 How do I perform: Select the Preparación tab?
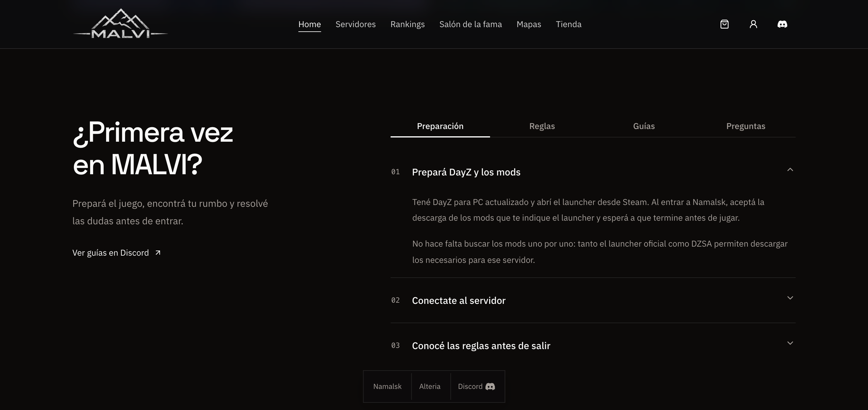pos(440,126)
